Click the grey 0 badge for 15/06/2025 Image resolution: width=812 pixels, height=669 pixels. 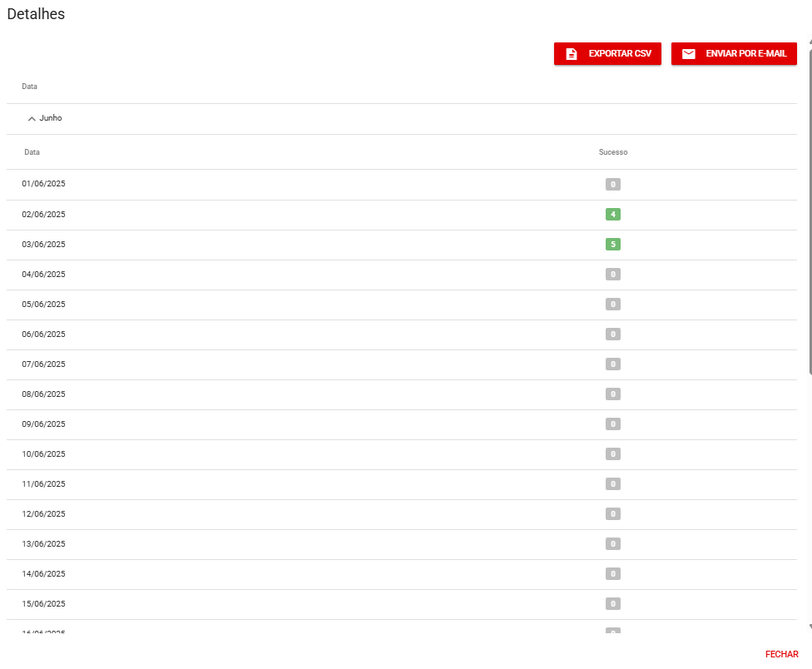pos(613,604)
